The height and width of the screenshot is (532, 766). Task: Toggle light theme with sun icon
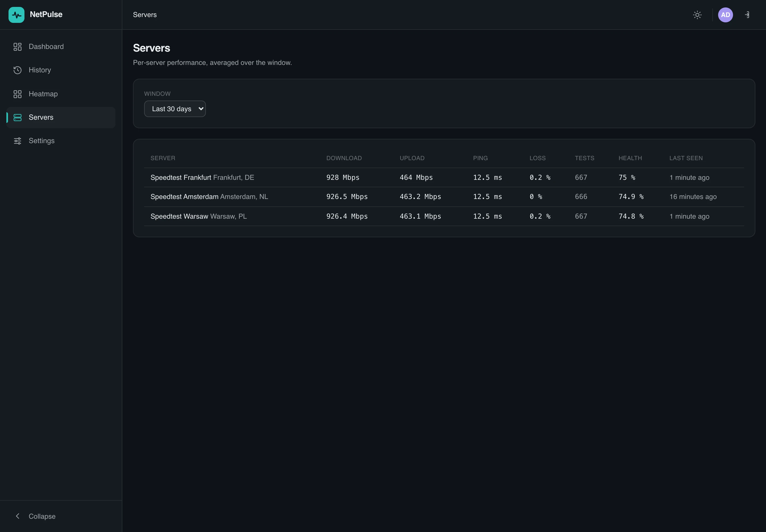pyautogui.click(x=697, y=15)
